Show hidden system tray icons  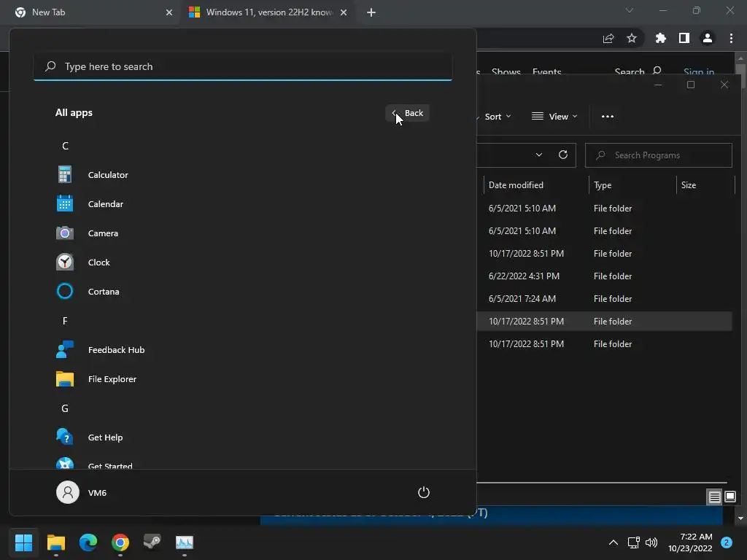pyautogui.click(x=614, y=542)
